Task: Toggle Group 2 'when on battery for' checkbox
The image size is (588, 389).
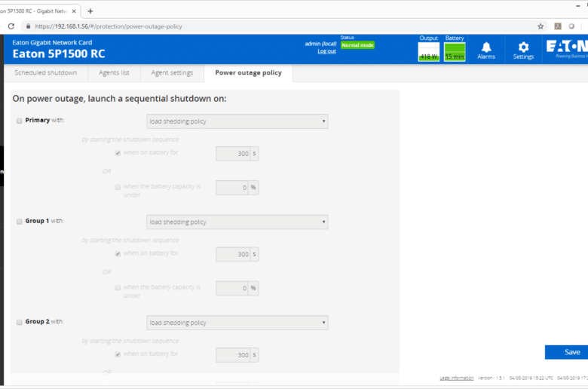Action: [x=118, y=354]
